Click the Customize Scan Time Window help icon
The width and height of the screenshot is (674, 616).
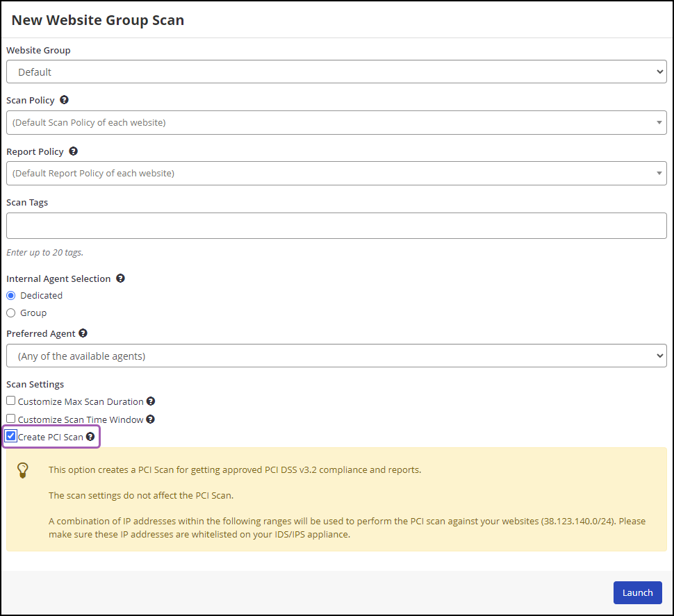(150, 419)
